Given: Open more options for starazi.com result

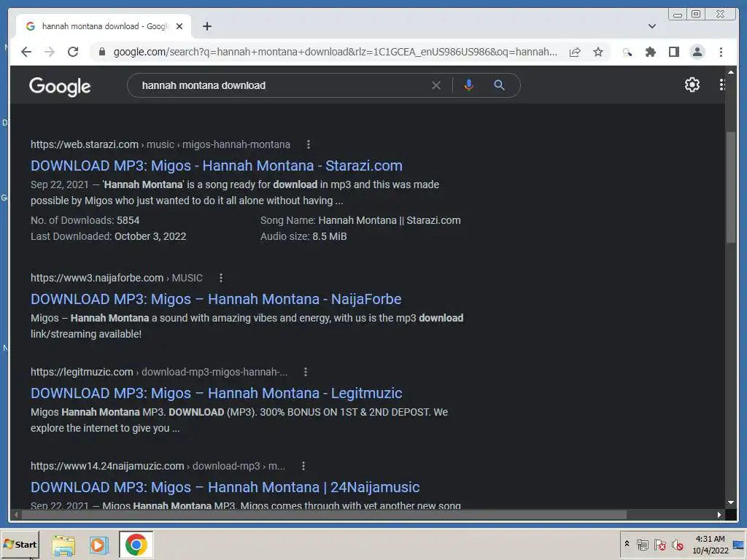Looking at the screenshot, I should pyautogui.click(x=309, y=144).
